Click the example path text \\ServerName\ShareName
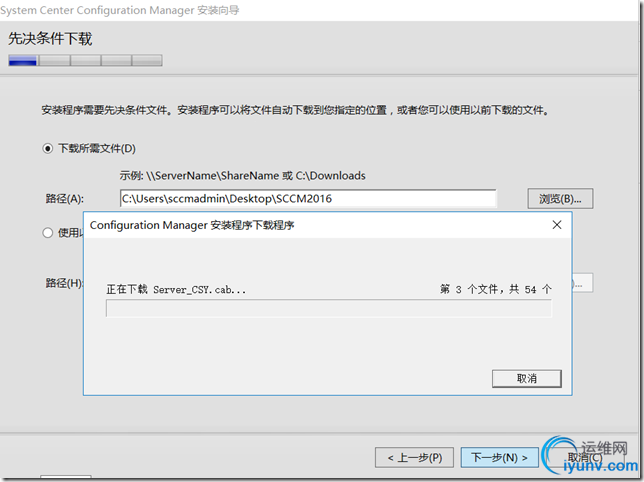 click(x=212, y=176)
